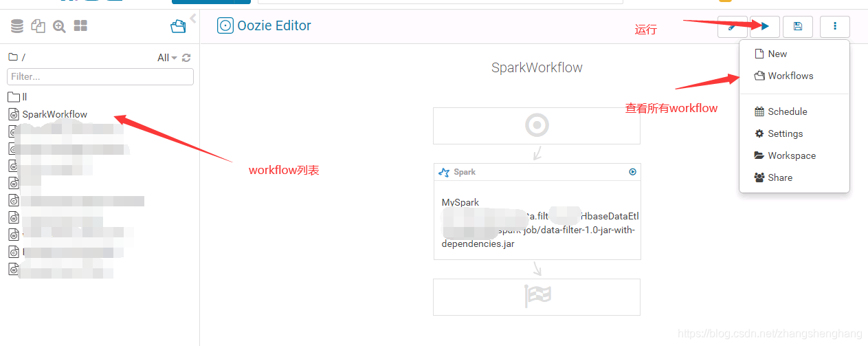
Task: Choose Settings from the dropdown menu
Action: 794,133
